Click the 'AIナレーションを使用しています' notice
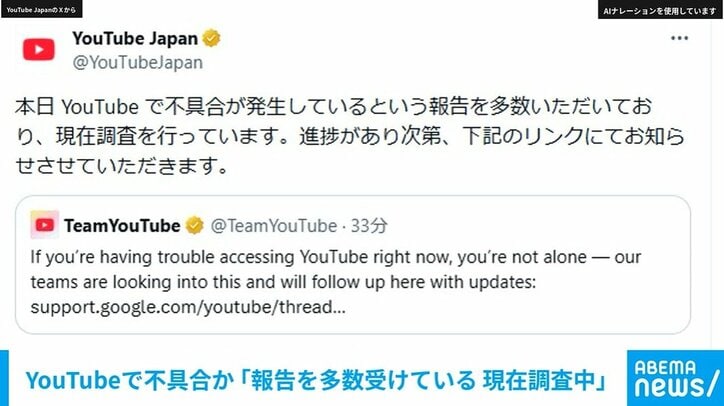 pos(658,9)
